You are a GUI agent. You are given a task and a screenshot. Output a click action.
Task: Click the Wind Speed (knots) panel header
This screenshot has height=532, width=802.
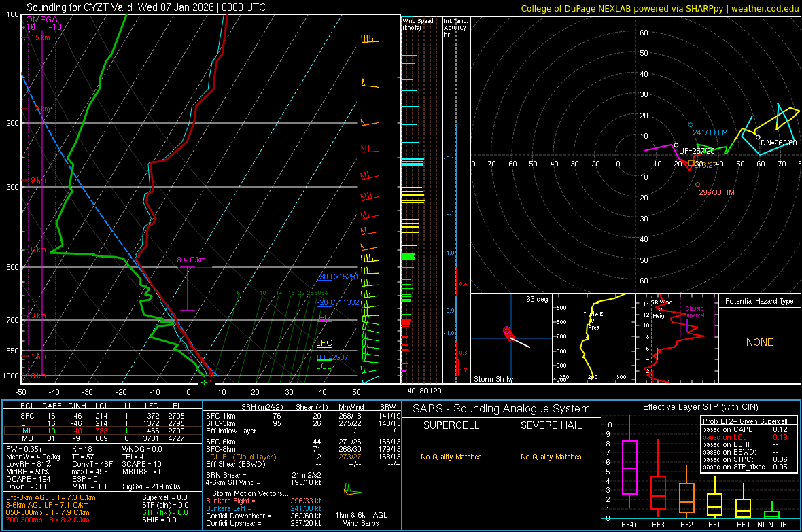pyautogui.click(x=418, y=24)
